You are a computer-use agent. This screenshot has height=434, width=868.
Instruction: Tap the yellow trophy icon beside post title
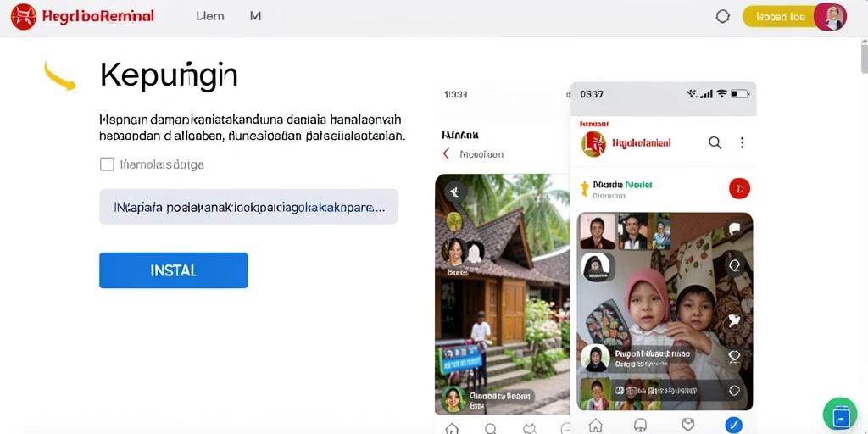click(583, 188)
